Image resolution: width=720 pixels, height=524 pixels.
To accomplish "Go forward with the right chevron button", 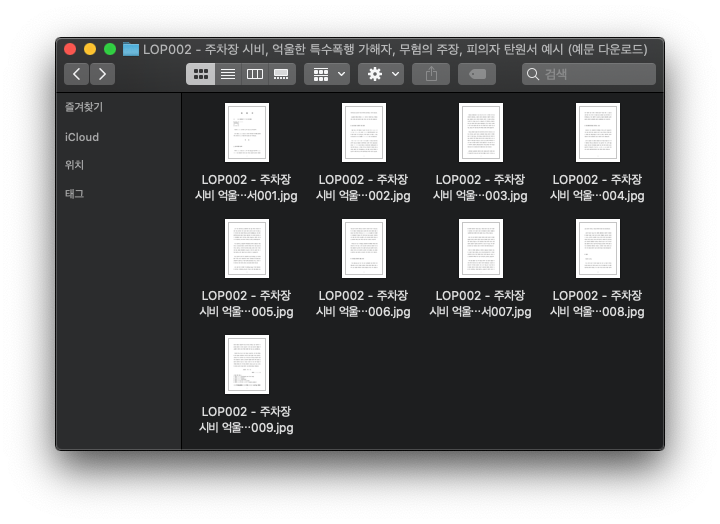I will [x=102, y=74].
